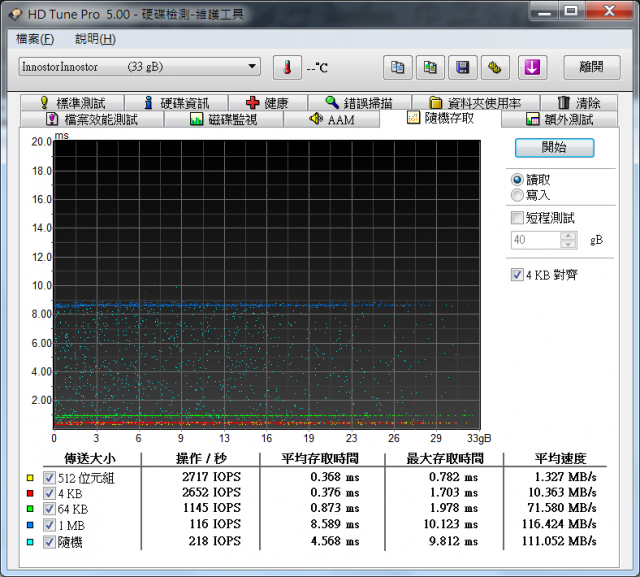
Task: Click the green 64 KB legend swatch
Action: point(30,509)
